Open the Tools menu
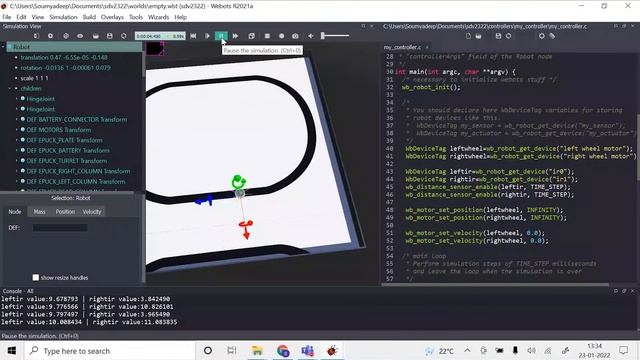640x360 pixels. (136, 17)
